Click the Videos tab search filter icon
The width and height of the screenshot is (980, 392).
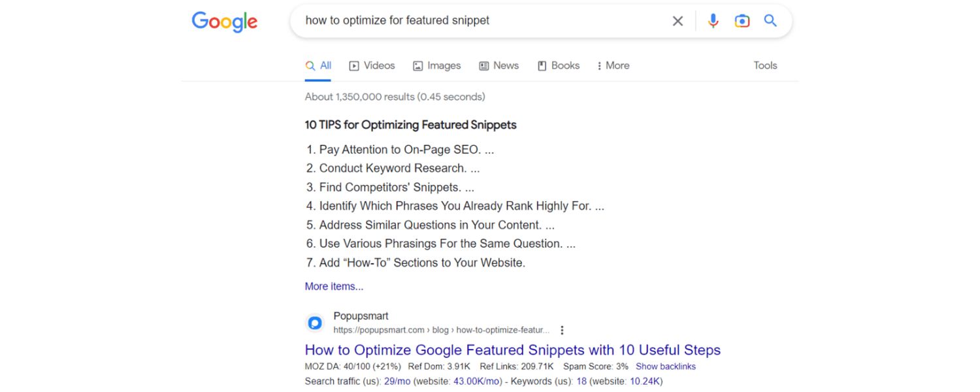353,65
